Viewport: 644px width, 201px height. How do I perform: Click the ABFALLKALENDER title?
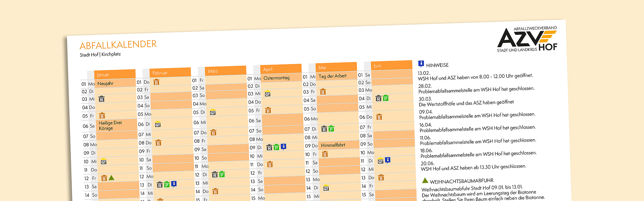[118, 45]
